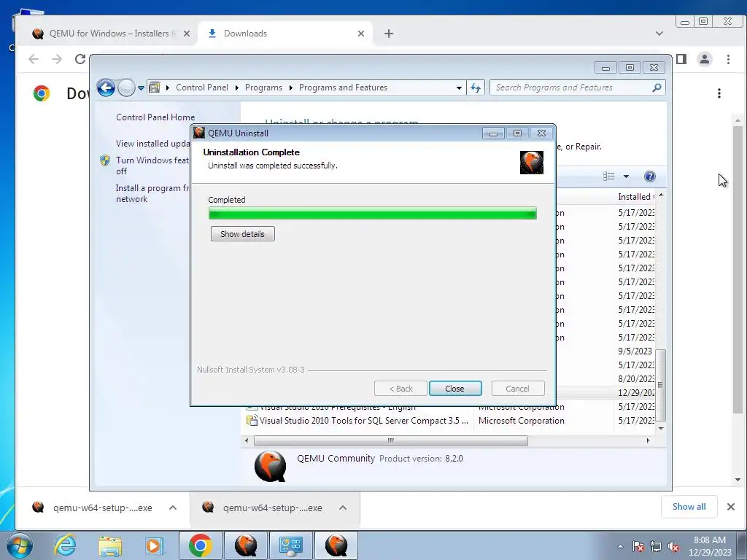
Task: Open the Turn Windows features on or off link
Action: (x=152, y=166)
